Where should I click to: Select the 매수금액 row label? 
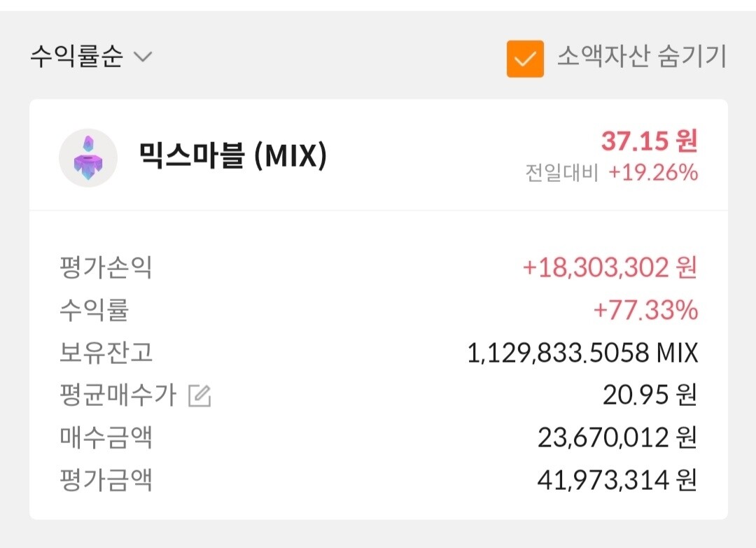point(106,438)
